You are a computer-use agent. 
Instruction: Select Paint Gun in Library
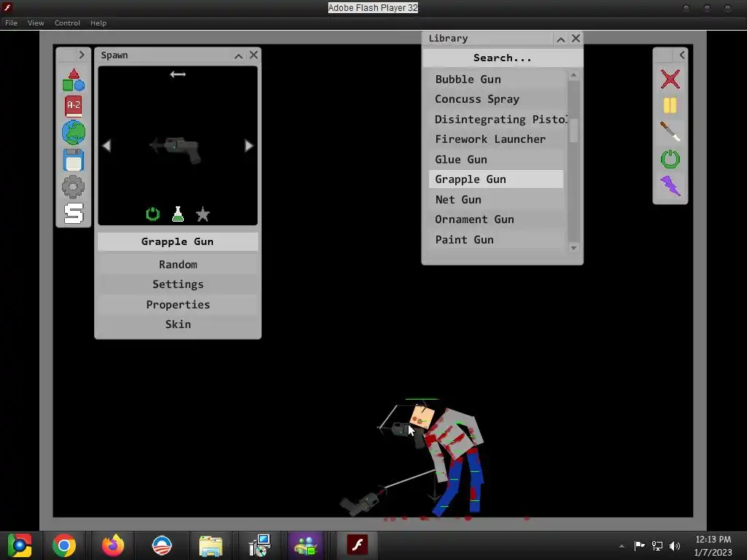(x=496, y=239)
